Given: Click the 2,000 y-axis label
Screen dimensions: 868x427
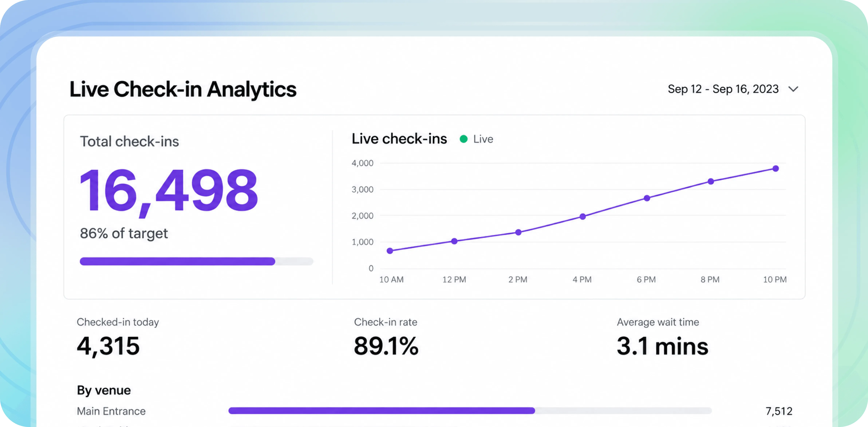Looking at the screenshot, I should tap(363, 216).
